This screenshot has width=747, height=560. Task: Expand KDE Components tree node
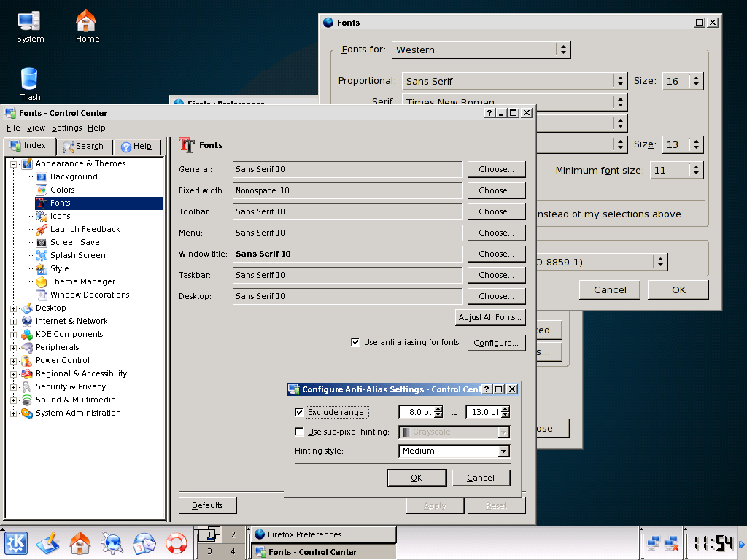pyautogui.click(x=14, y=334)
